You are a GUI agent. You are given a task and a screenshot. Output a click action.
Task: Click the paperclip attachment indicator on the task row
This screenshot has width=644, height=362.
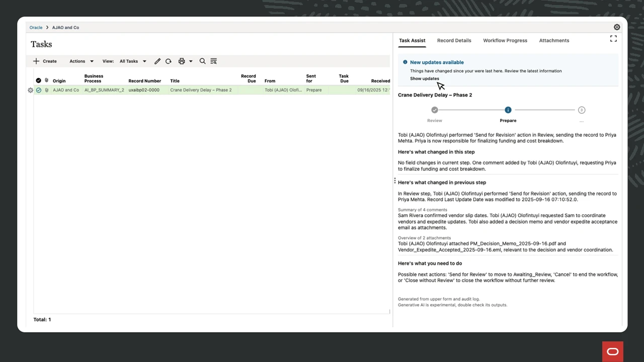click(46, 90)
